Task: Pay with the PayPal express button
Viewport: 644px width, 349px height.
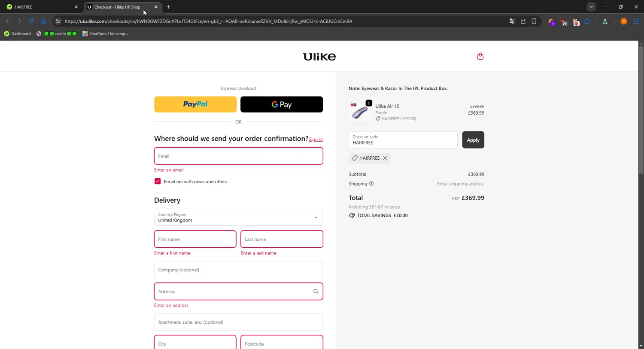Action: click(x=195, y=104)
